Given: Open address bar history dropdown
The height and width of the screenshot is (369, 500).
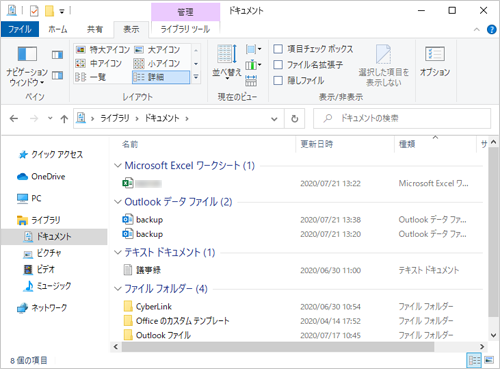Looking at the screenshot, I should (x=274, y=119).
